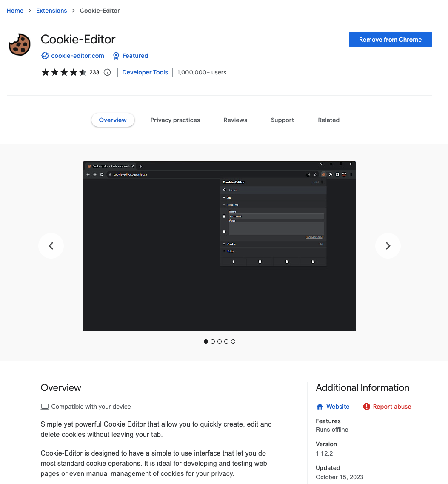
Task: Click Show Advanced in the cookie editor
Action: 314,237
